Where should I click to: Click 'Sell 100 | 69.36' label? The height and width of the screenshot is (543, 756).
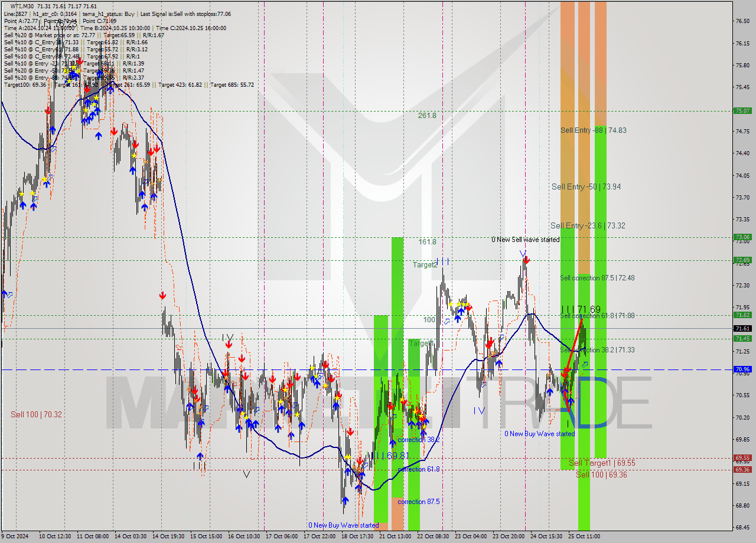pyautogui.click(x=601, y=475)
